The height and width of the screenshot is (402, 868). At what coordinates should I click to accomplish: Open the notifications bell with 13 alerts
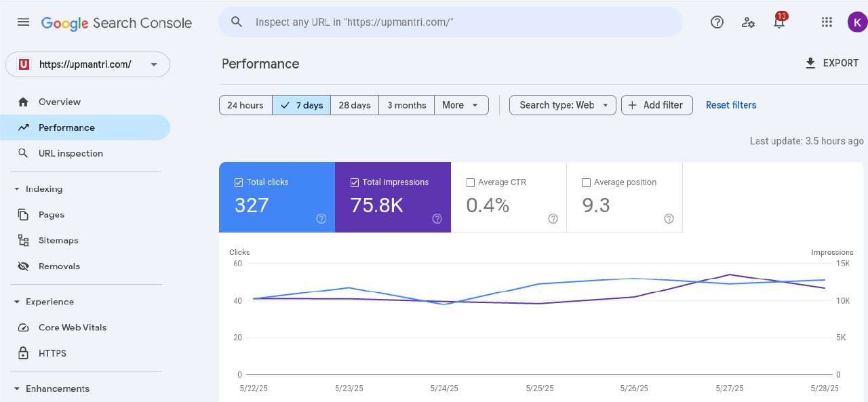[779, 21]
